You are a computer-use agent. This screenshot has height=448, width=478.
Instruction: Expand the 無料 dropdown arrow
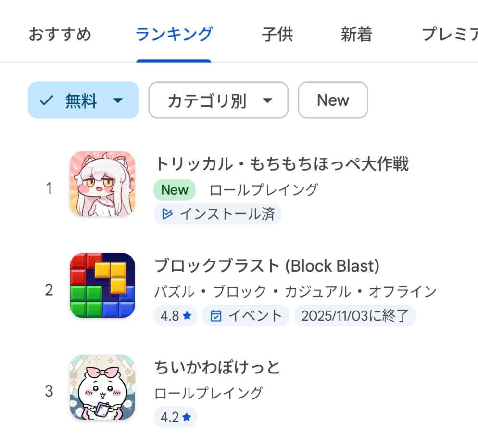118,100
